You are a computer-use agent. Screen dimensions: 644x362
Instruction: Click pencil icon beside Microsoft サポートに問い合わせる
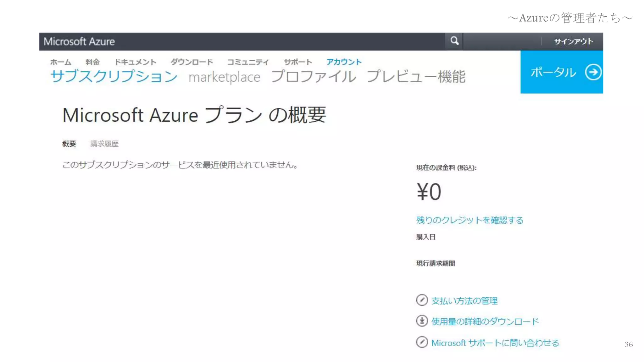click(x=422, y=342)
